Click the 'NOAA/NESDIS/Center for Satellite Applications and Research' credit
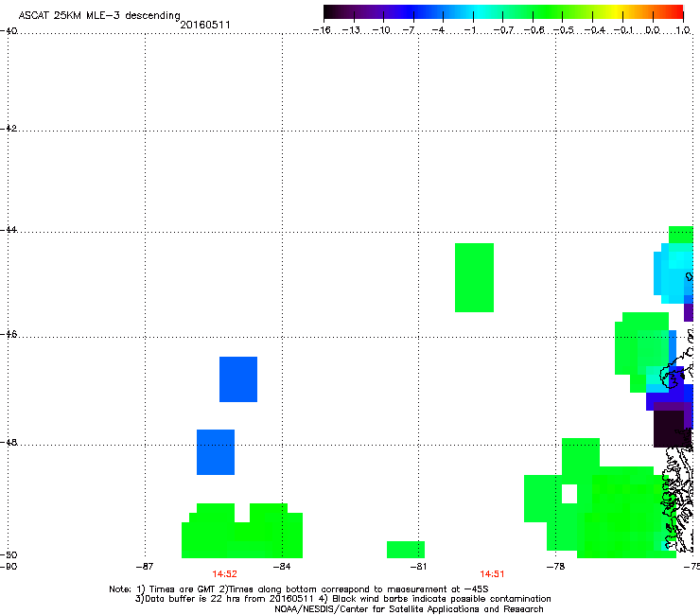 409,609
